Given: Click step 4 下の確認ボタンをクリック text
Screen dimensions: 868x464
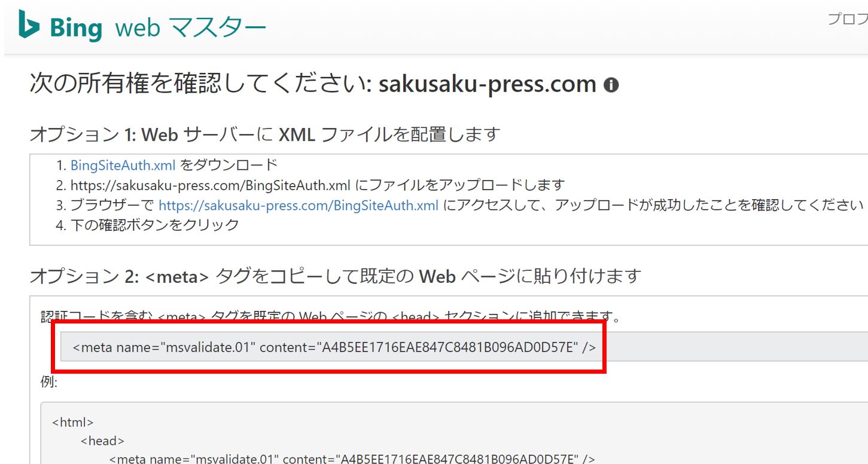Looking at the screenshot, I should click(154, 225).
